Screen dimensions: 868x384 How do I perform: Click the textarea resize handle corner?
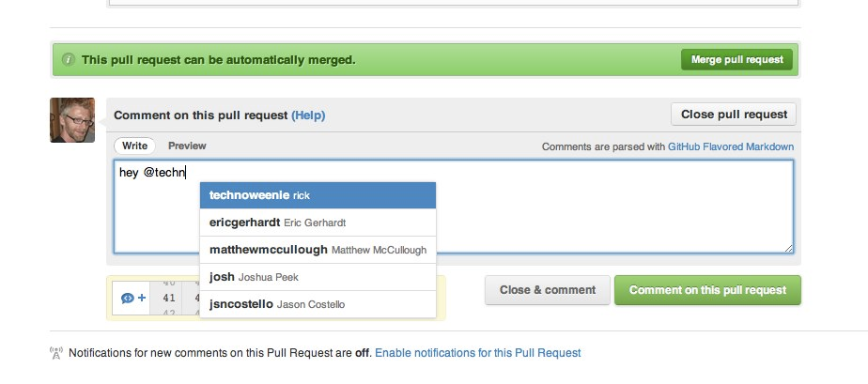click(x=788, y=249)
